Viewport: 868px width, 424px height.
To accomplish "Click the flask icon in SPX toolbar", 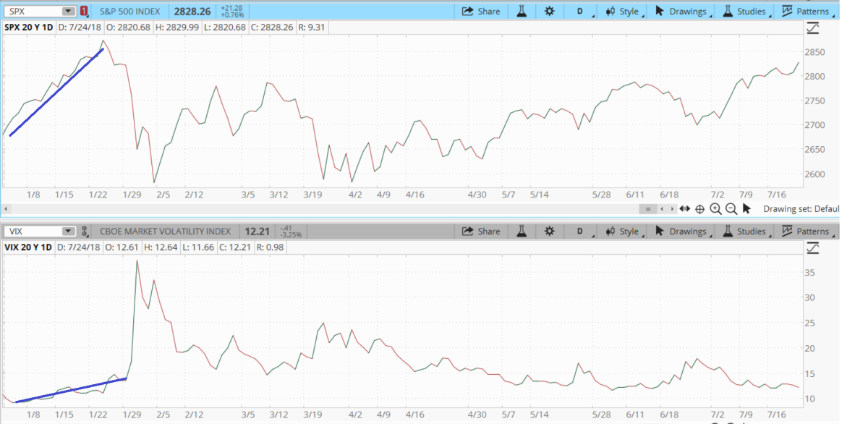I will click(x=520, y=11).
